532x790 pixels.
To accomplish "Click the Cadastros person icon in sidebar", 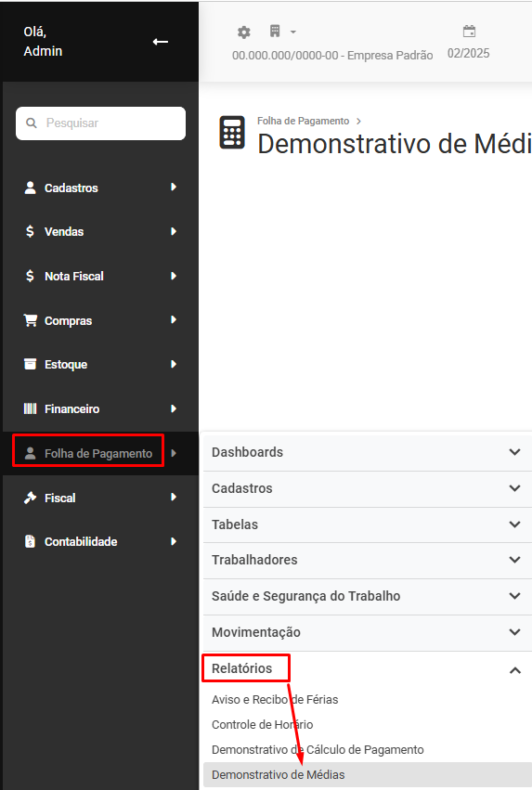I will point(31,188).
